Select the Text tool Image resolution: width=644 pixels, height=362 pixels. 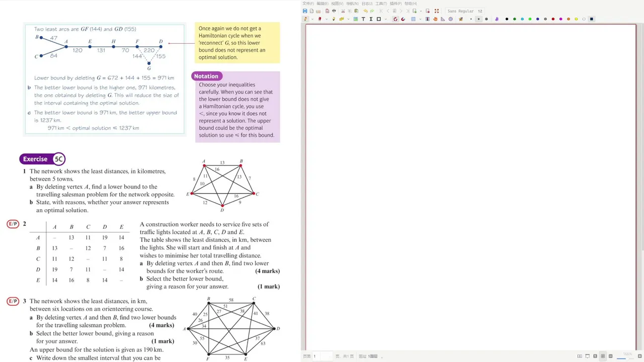tap(363, 19)
